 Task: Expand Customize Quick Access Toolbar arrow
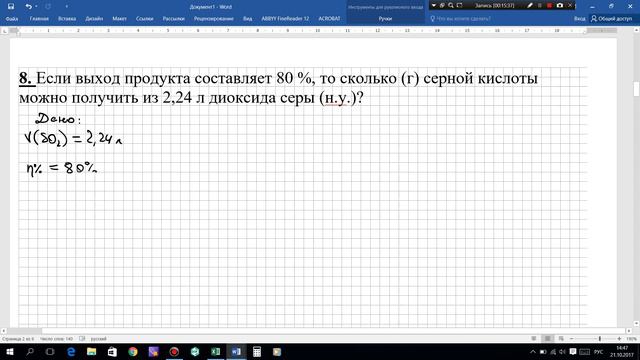click(x=67, y=7)
